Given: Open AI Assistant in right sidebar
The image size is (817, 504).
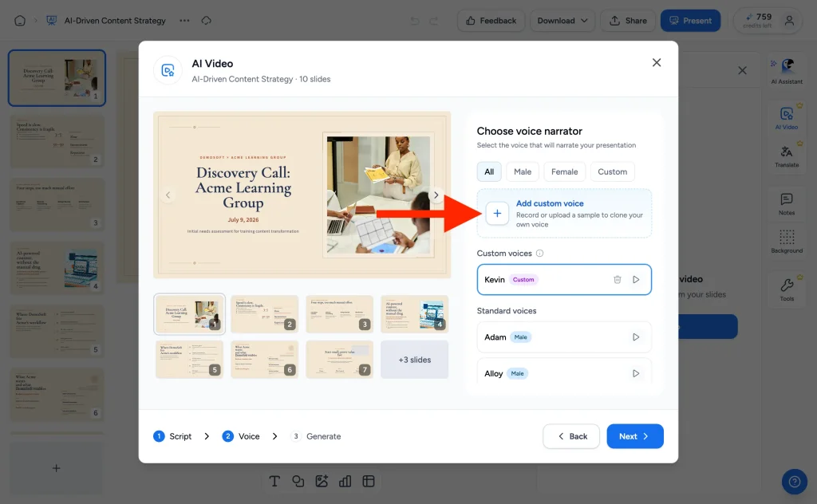Looking at the screenshot, I should (787, 71).
